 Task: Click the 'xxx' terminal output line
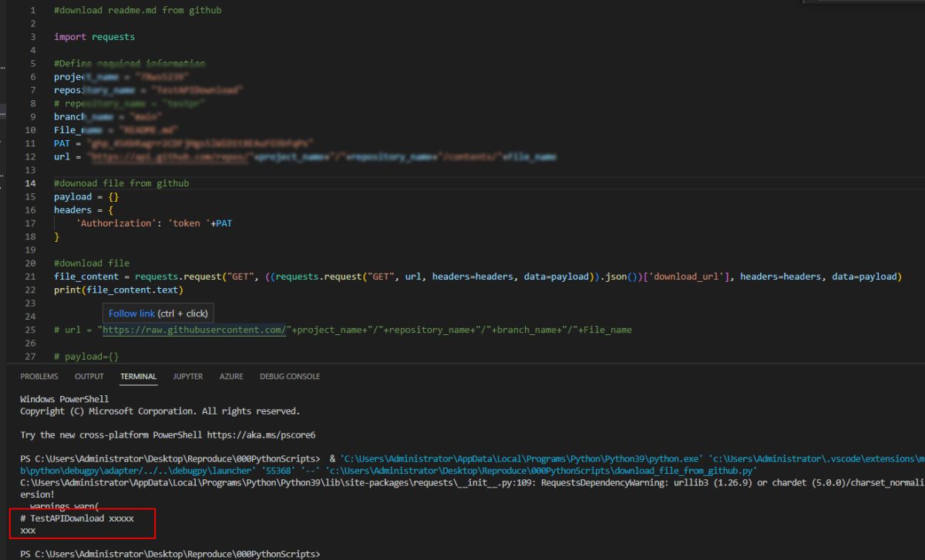pyautogui.click(x=28, y=531)
